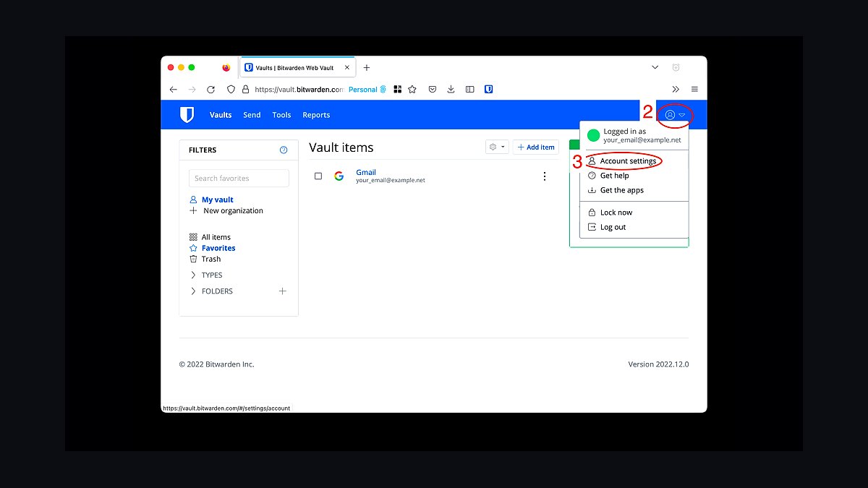The image size is (868, 488).
Task: Click the tracking protection shield icon
Action: click(x=231, y=90)
